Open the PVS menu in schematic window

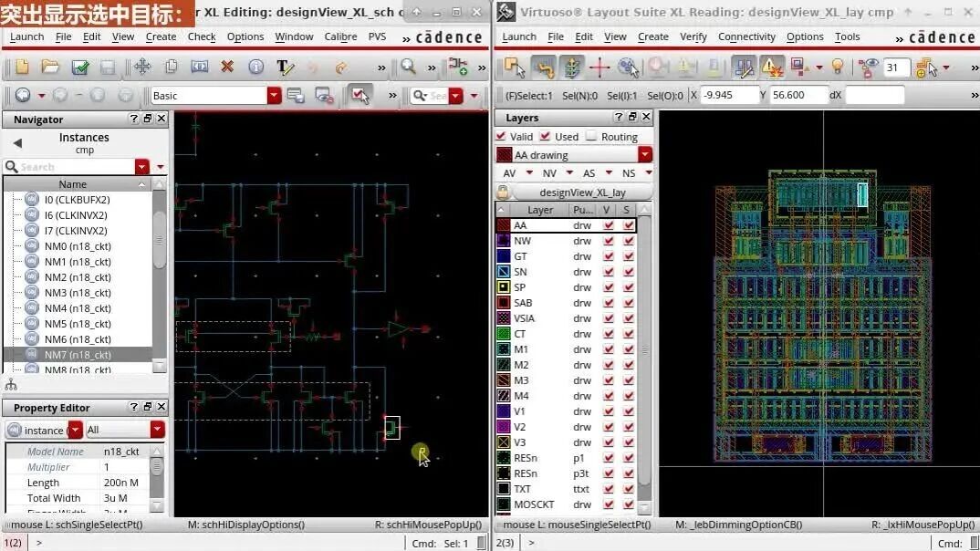point(377,36)
